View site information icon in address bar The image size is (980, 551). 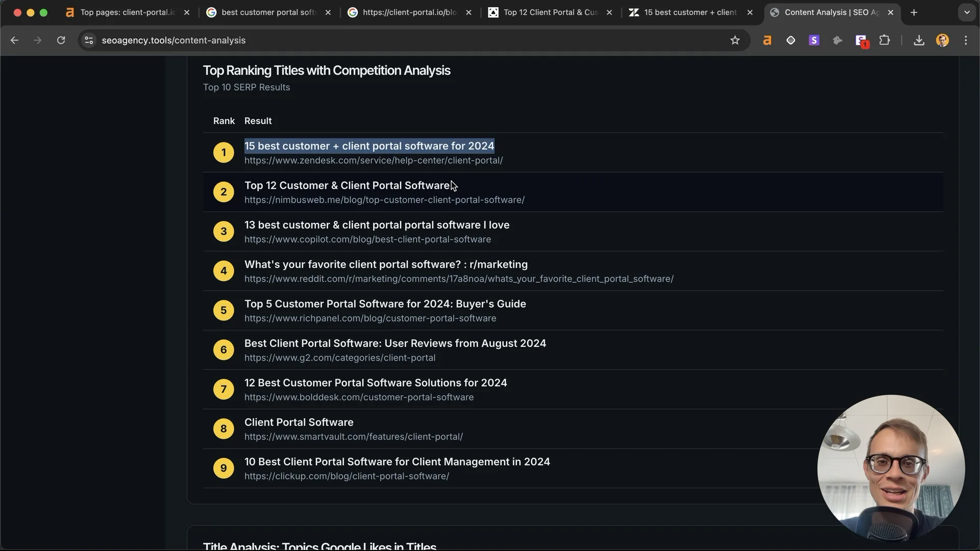coord(89,40)
